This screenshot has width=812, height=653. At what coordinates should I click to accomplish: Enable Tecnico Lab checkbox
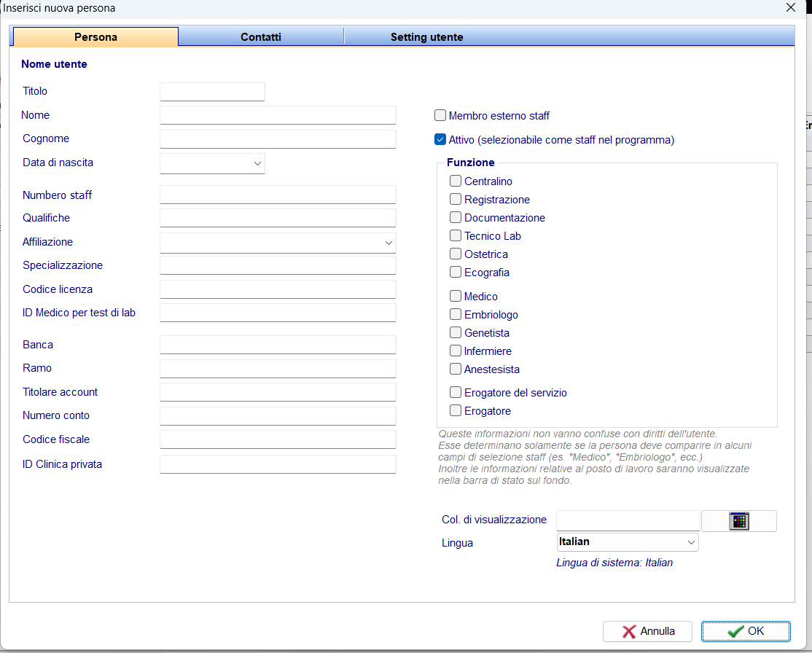click(456, 235)
